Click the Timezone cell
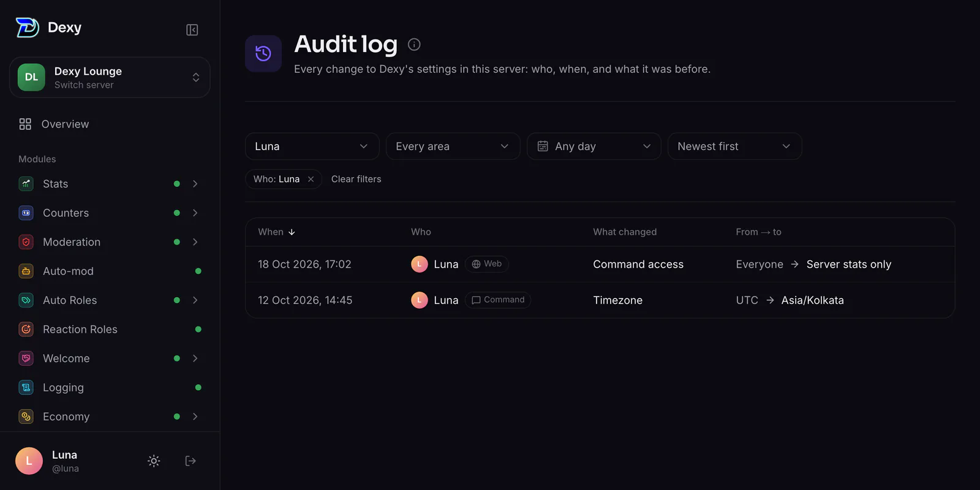This screenshot has width=980, height=490. (x=618, y=300)
